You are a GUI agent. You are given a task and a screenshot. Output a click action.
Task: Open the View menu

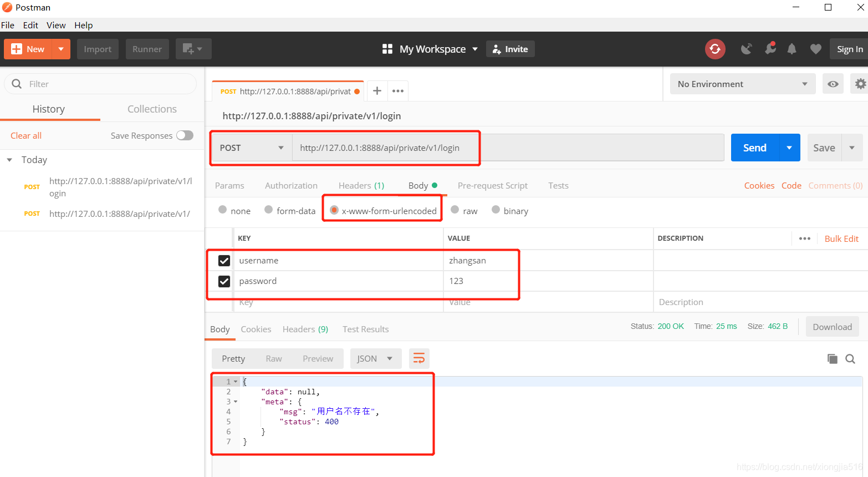click(x=56, y=25)
